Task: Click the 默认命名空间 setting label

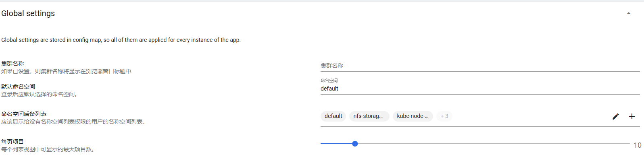Action: [x=18, y=87]
